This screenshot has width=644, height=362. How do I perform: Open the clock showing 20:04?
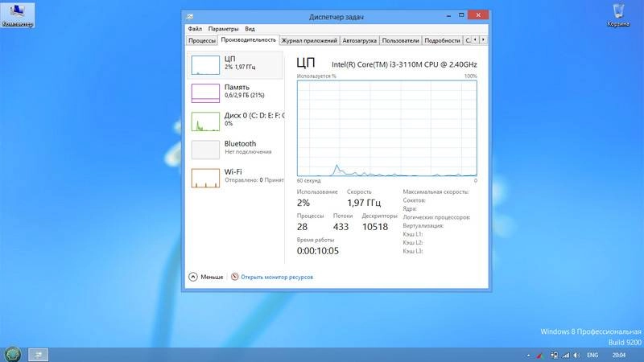tap(618, 356)
